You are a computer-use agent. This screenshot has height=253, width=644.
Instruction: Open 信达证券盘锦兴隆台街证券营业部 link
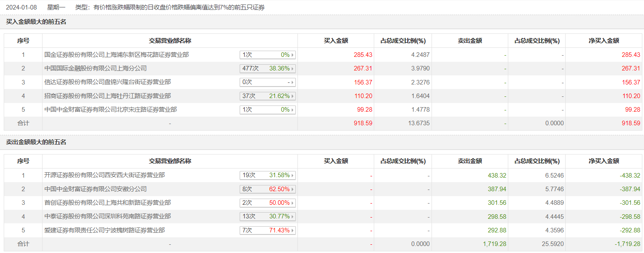[x=107, y=82]
